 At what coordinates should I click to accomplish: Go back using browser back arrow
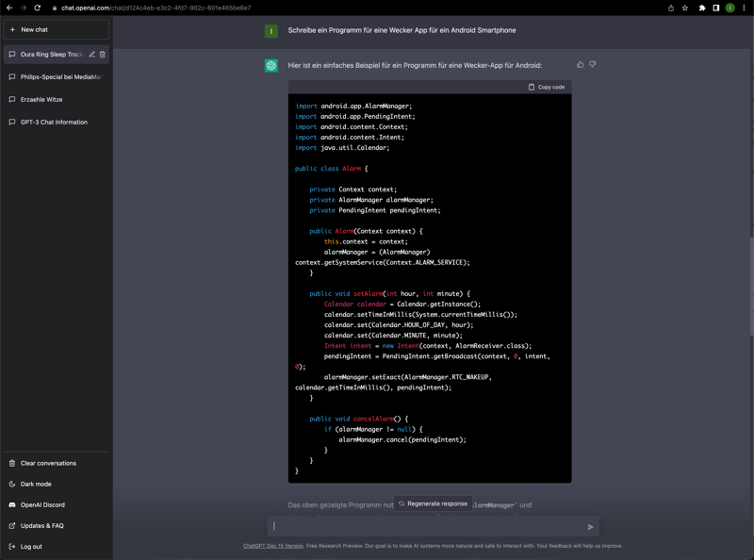9,8
